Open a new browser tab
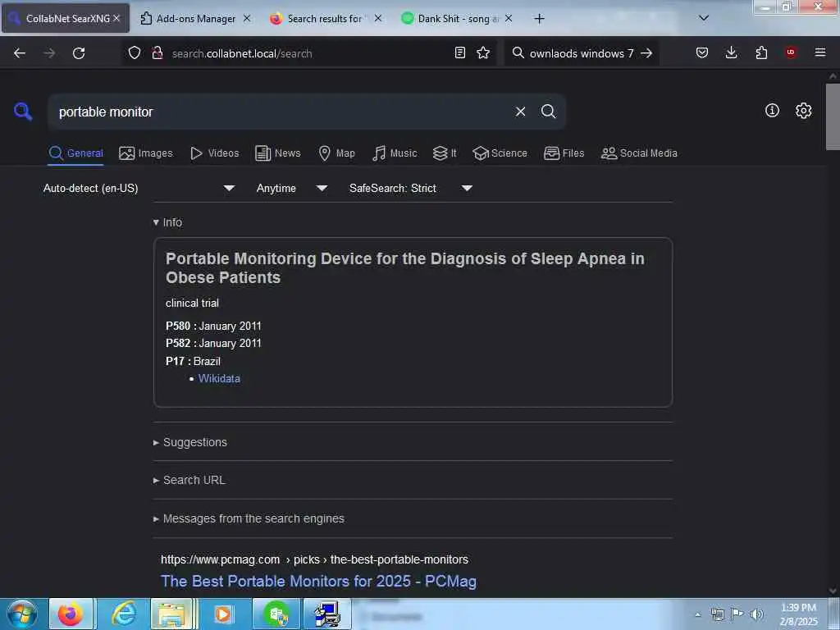840x630 pixels. coord(540,19)
